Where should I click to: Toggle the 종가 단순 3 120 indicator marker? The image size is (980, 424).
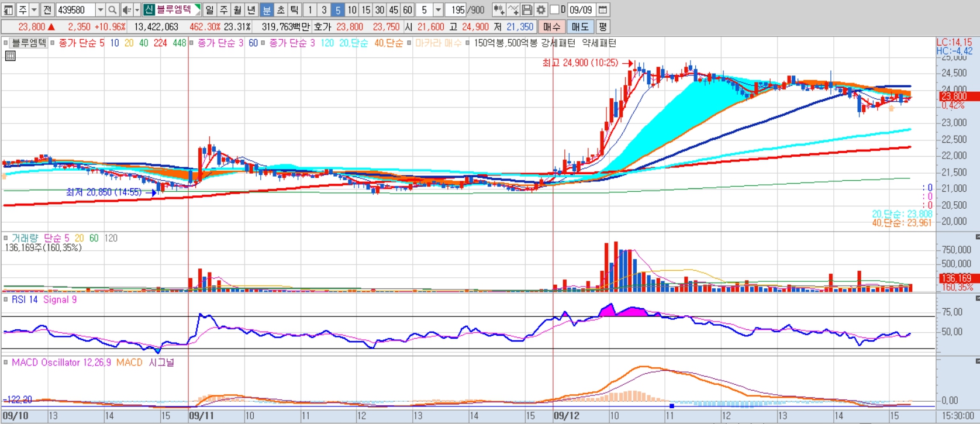pyautogui.click(x=263, y=43)
